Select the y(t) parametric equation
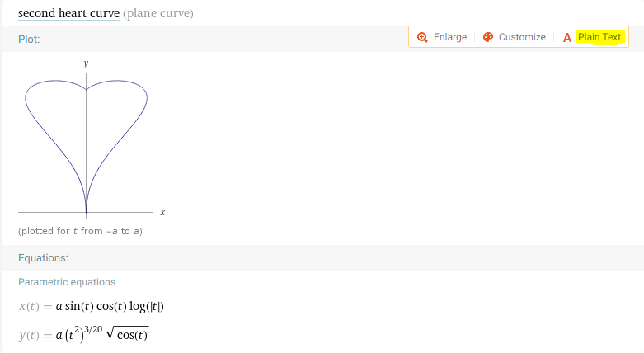The width and height of the screenshot is (644, 353). point(83,333)
